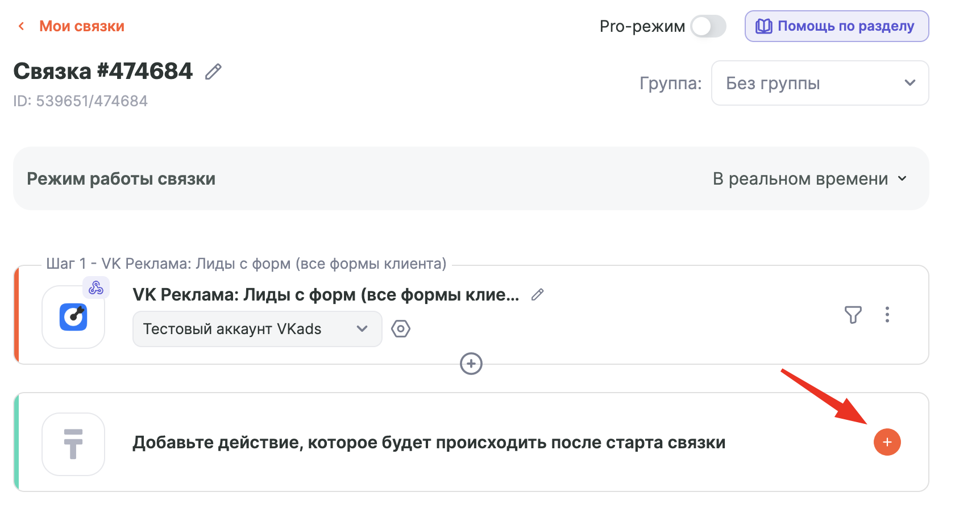This screenshot has height=521, width=980.
Task: Open the three-dot menu for step 1
Action: pyautogui.click(x=887, y=315)
